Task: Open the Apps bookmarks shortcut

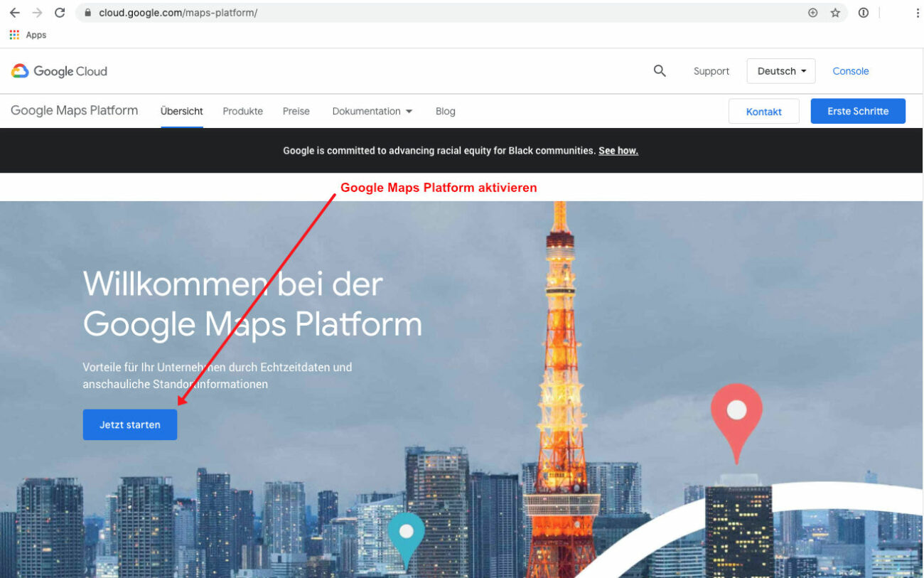Action: (x=28, y=35)
